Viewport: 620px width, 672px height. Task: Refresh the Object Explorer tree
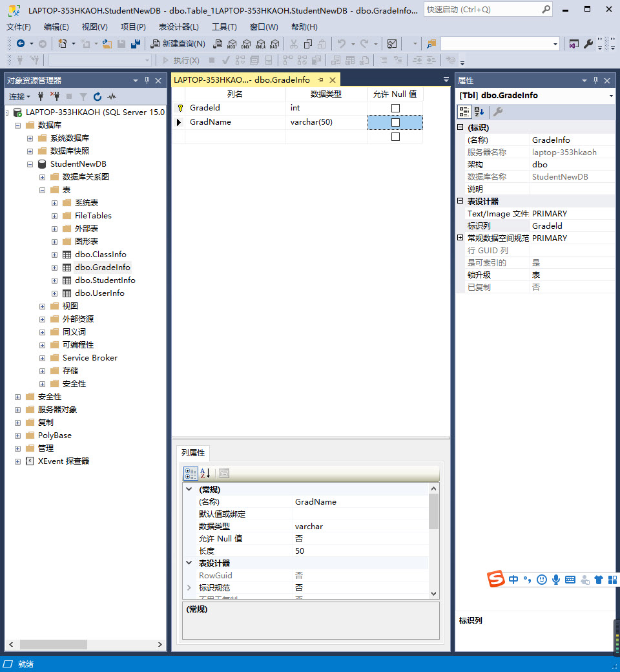[98, 97]
